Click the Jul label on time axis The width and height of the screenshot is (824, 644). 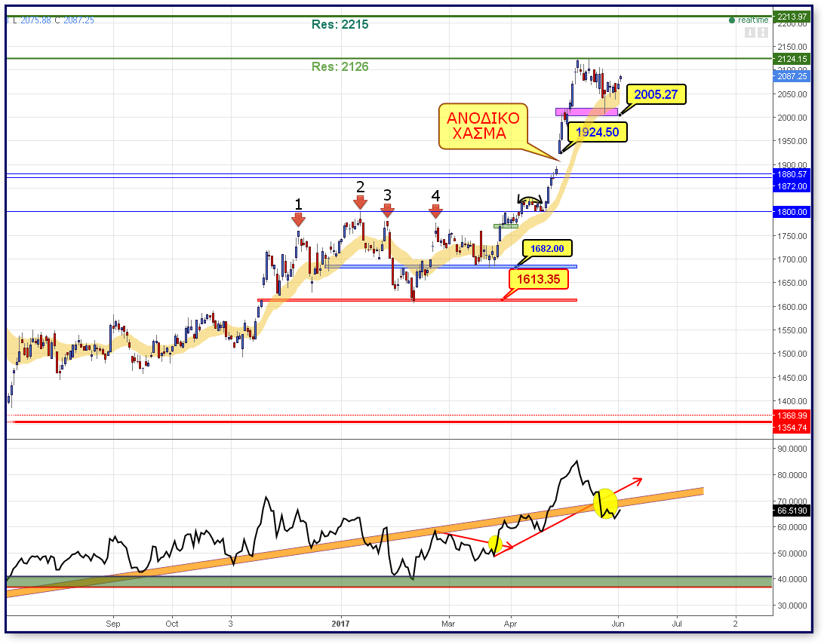click(x=677, y=624)
